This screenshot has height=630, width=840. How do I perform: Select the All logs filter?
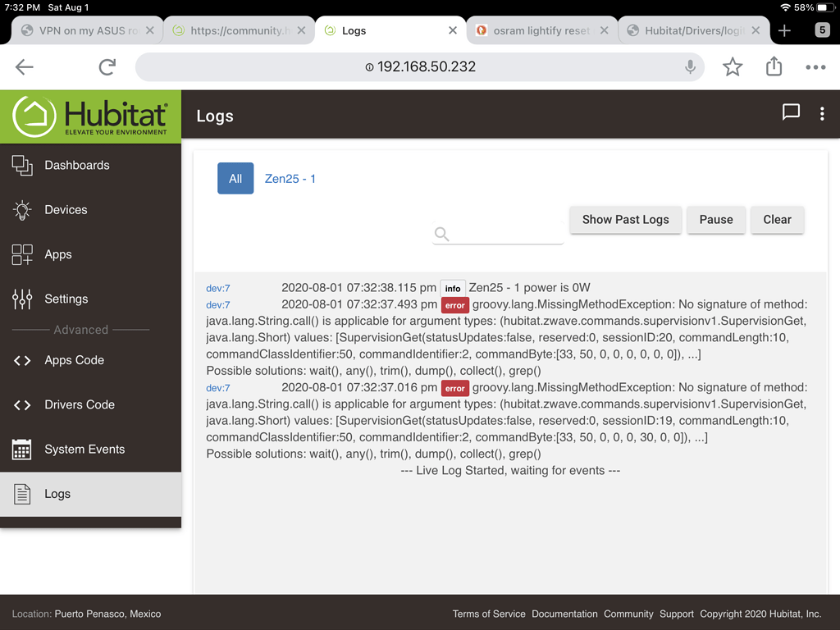[235, 178]
